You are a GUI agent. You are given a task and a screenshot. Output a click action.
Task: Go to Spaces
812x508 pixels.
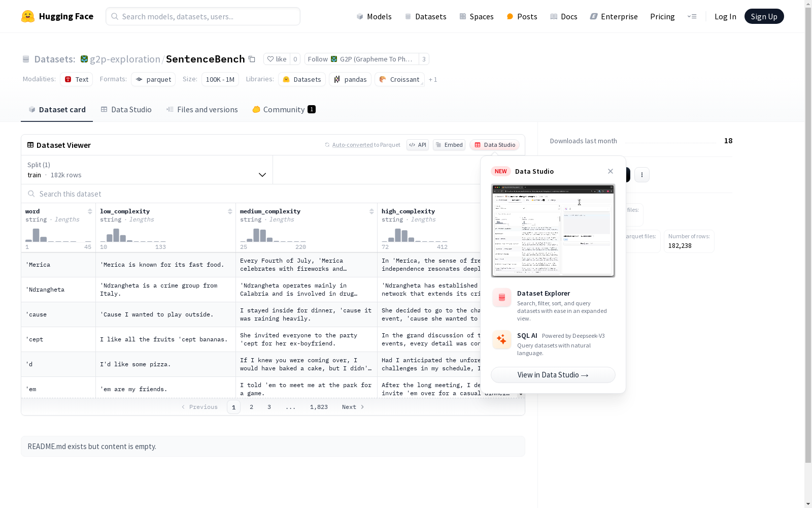tap(476, 16)
